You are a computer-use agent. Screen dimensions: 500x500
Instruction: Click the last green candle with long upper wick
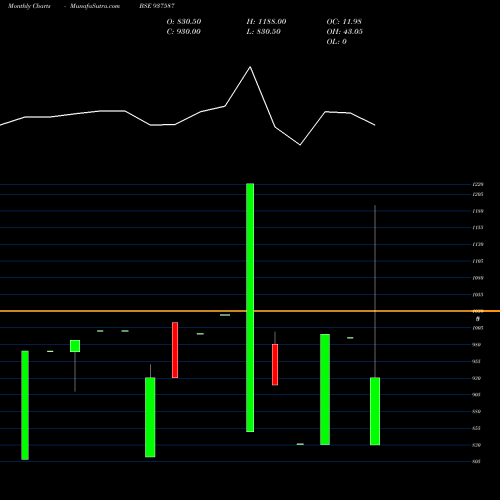click(375, 411)
